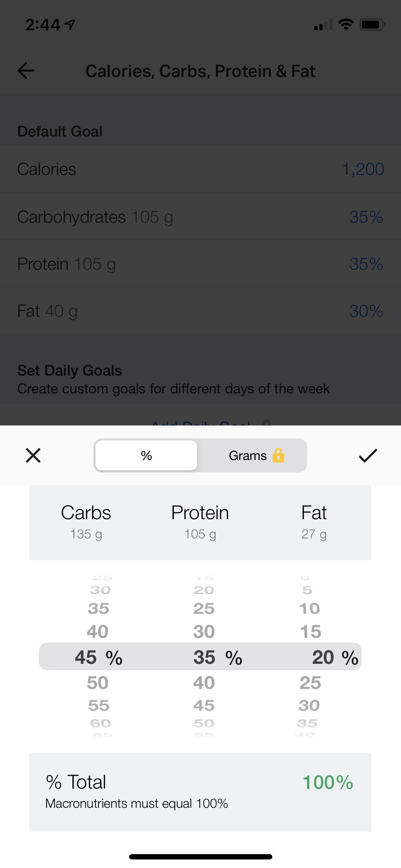Tap the yellow lock icon beside Grams
The width and height of the screenshot is (401, 868).
point(278,455)
